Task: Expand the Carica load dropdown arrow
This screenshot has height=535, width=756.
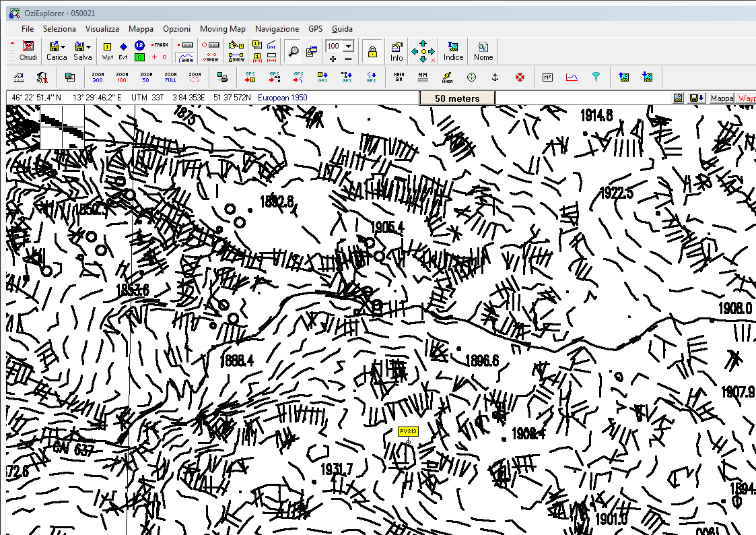Action: (x=63, y=47)
